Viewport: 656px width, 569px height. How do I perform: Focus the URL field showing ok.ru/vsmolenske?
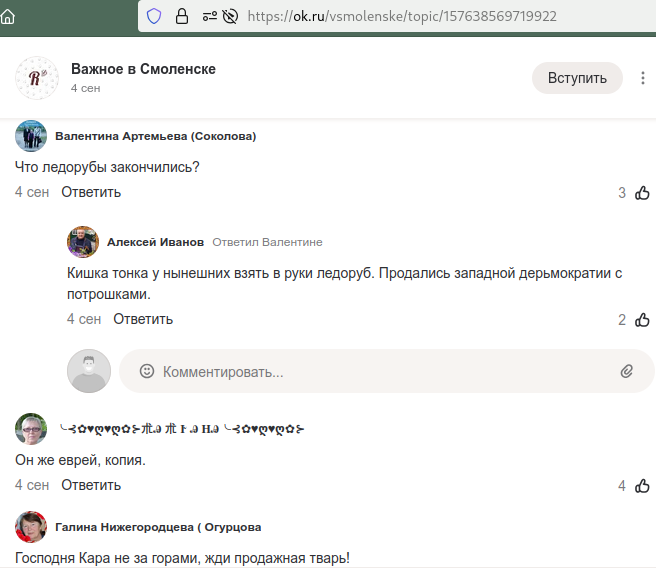402,17
